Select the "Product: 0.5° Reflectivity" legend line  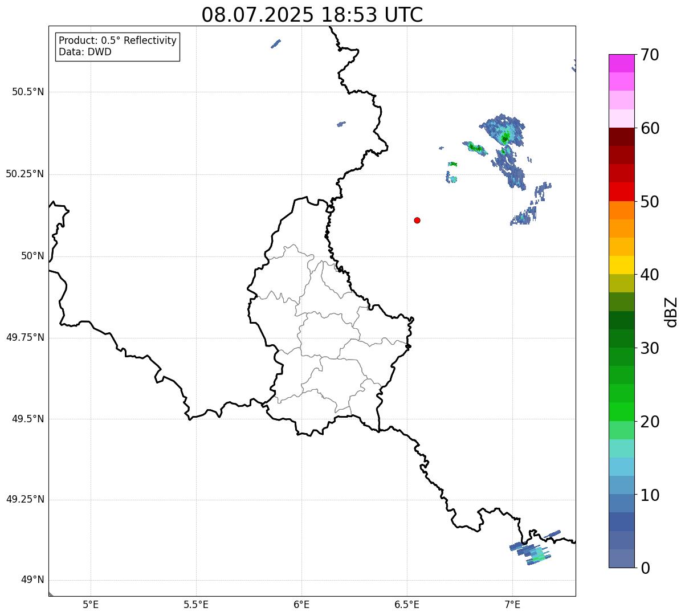(x=117, y=41)
